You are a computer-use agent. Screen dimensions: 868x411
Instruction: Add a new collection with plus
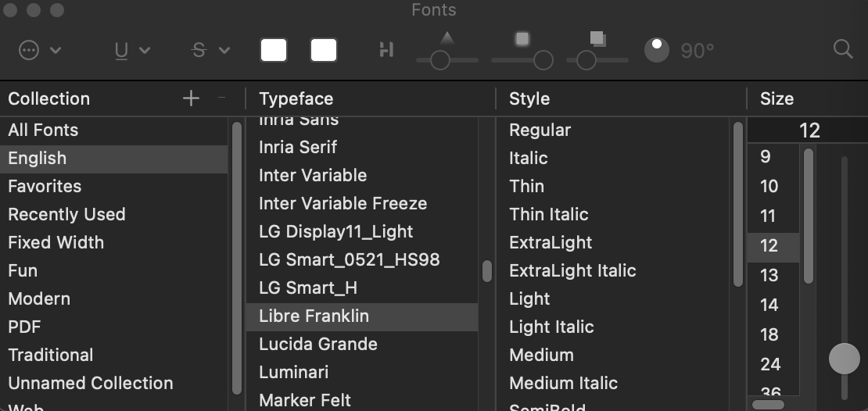[x=191, y=98]
